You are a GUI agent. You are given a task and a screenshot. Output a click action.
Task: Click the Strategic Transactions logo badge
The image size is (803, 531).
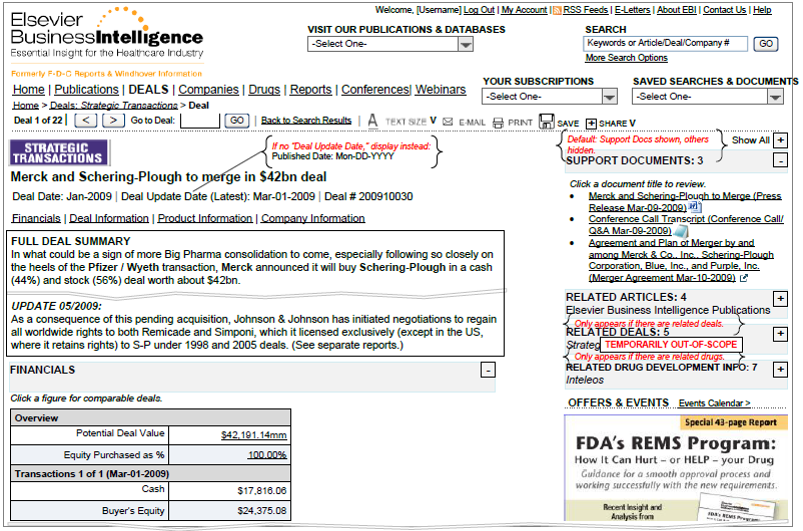click(x=58, y=153)
